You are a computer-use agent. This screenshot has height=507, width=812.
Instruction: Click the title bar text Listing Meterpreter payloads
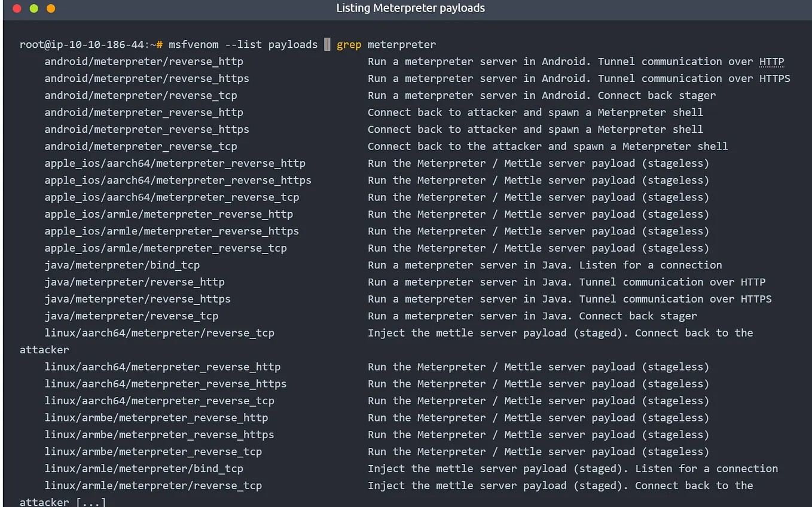410,8
